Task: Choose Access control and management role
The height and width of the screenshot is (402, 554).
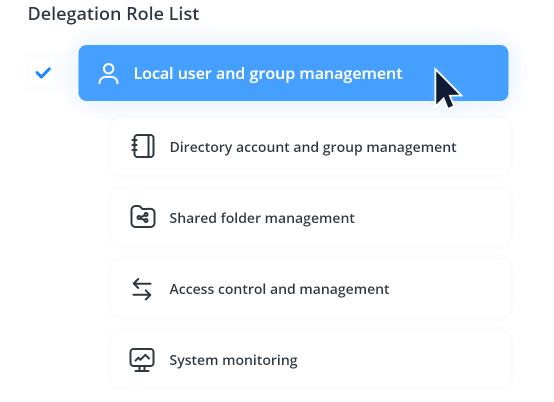Action: [310, 289]
